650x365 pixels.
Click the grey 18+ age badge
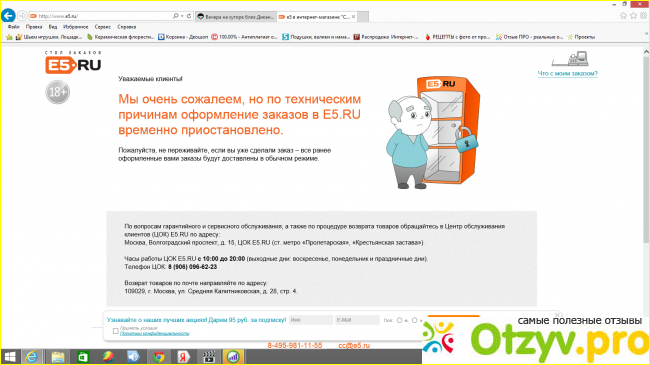[58, 92]
